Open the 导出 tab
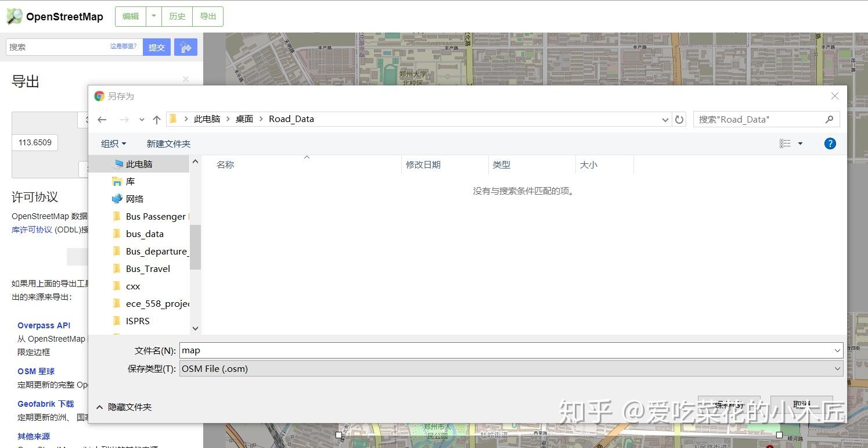868x448 pixels. pyautogui.click(x=208, y=16)
